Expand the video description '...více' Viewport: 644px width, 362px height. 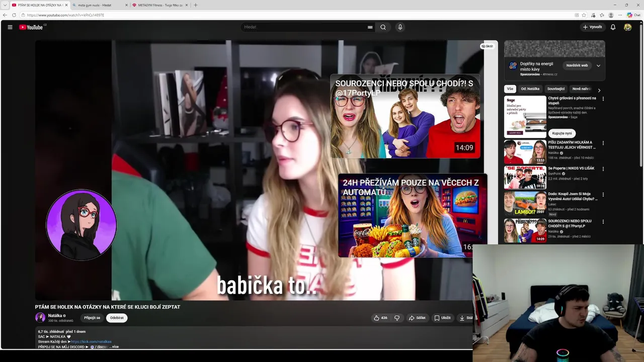click(115, 346)
